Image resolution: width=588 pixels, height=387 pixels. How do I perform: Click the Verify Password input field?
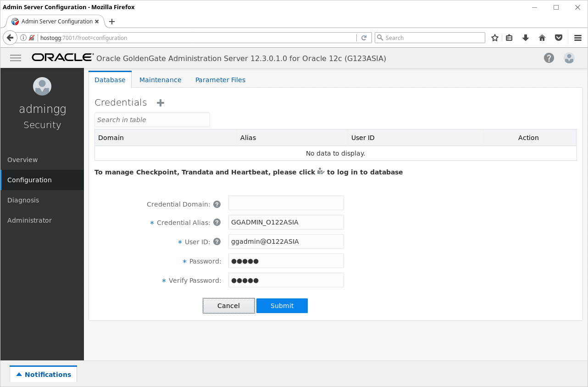pos(286,280)
